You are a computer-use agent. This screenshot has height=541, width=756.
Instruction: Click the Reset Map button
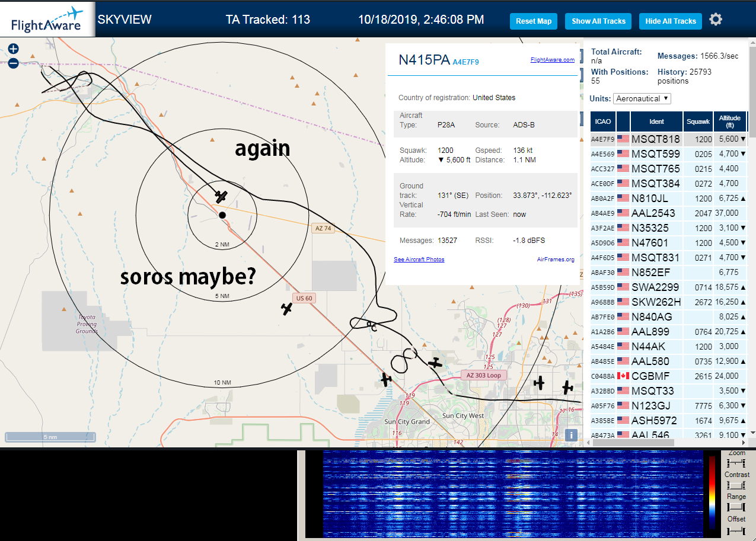pos(534,21)
